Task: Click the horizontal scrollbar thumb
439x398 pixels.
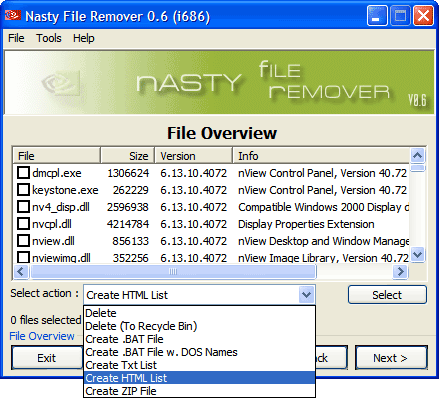Action: click(173, 271)
